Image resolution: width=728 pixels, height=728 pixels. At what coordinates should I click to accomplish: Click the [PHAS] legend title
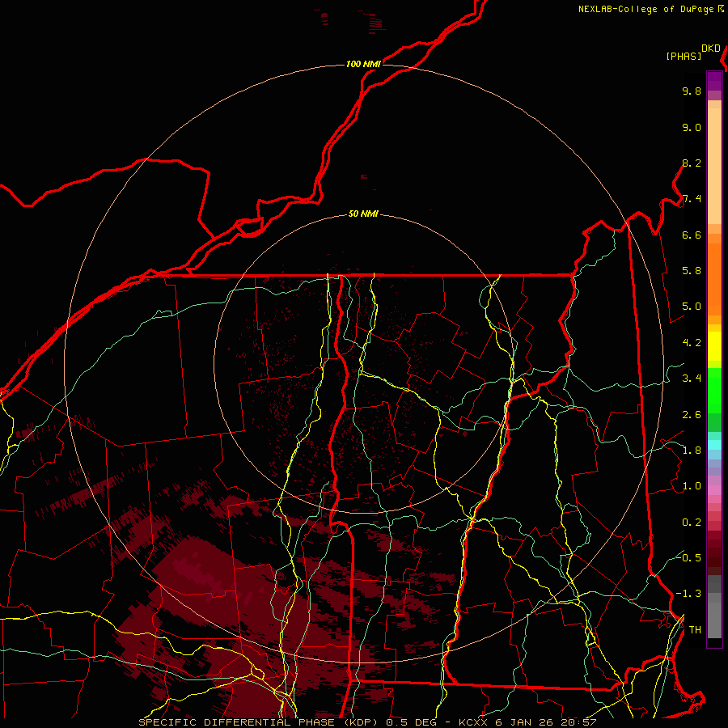pyautogui.click(x=684, y=57)
